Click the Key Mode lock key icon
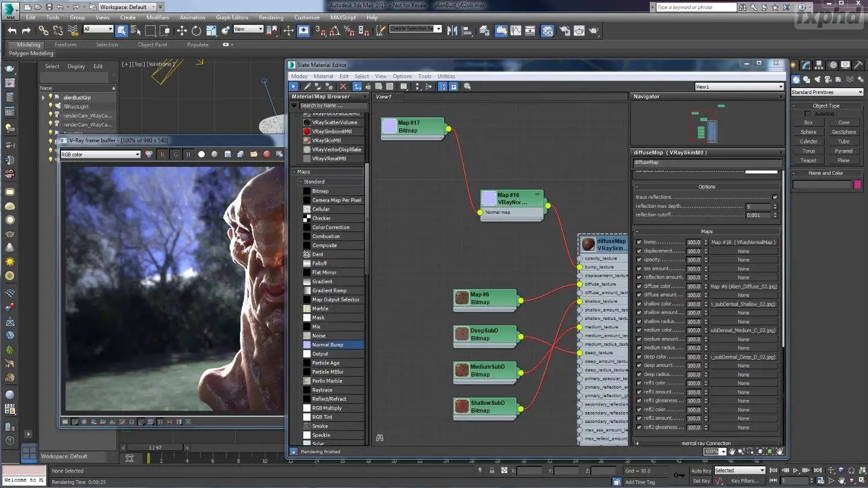The height and width of the screenshot is (488, 868). [679, 475]
